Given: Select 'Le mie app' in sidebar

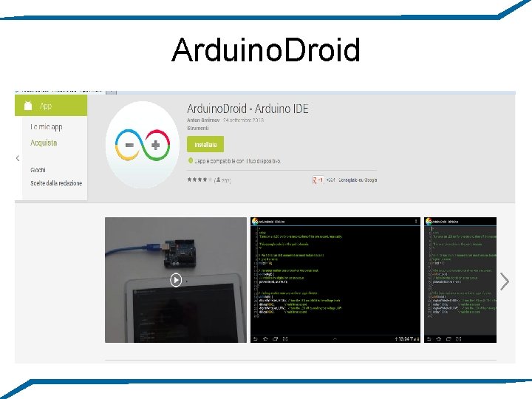Looking at the screenshot, I should [x=47, y=127].
